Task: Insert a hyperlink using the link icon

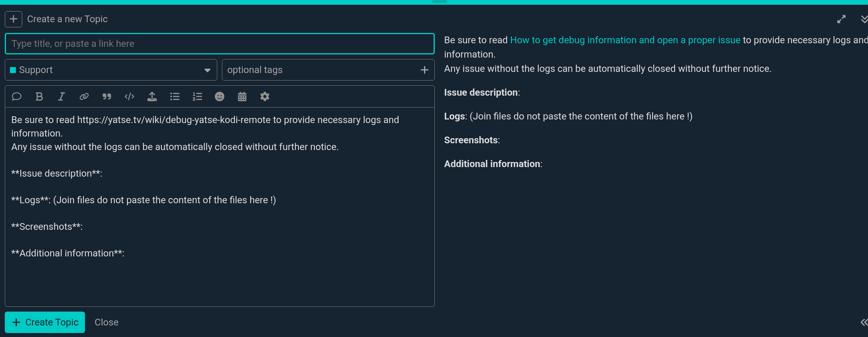Action: pyautogui.click(x=84, y=96)
